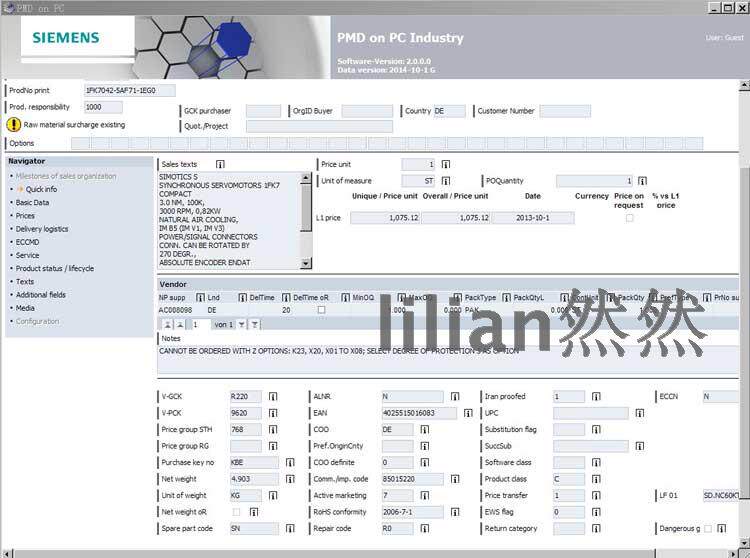Click the info icon for UPC
Image resolution: width=750 pixels, height=558 pixels.
(x=640, y=413)
